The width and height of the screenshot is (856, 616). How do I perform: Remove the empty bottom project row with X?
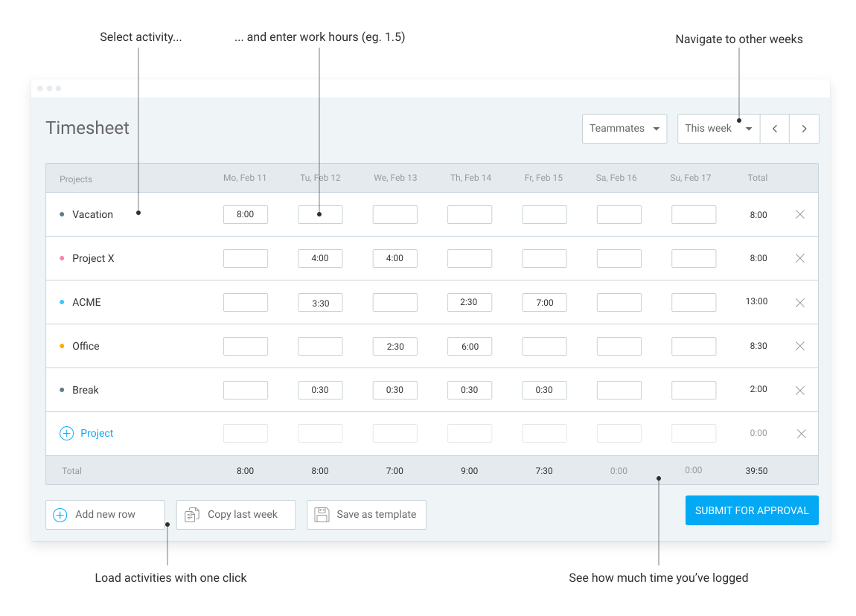pyautogui.click(x=800, y=433)
